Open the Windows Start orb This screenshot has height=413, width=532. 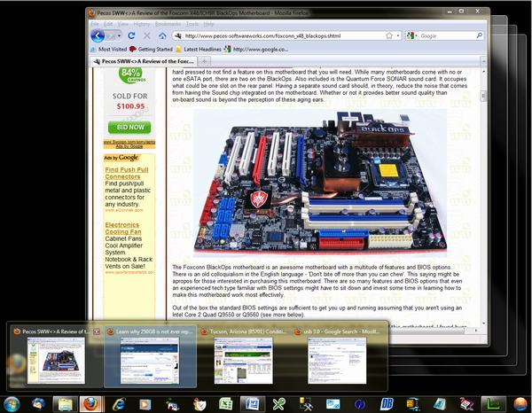(x=12, y=404)
